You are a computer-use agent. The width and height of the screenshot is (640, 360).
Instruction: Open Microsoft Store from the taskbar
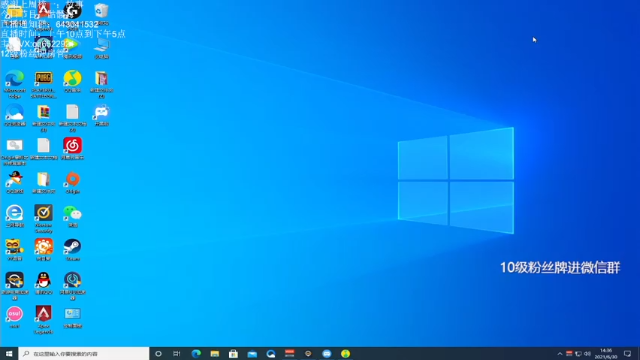233,353
